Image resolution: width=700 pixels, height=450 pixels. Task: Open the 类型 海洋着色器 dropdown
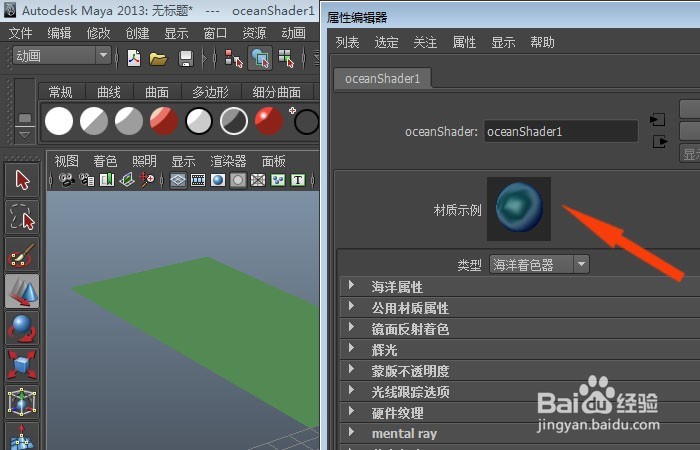[539, 264]
